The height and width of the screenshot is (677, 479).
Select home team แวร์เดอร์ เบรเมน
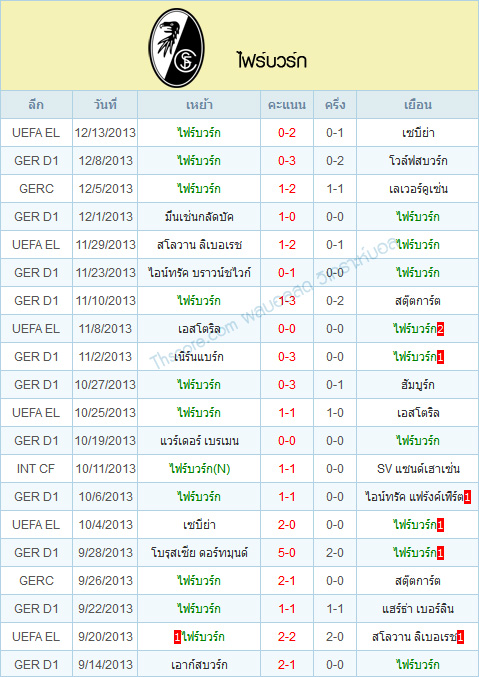[x=199, y=440]
